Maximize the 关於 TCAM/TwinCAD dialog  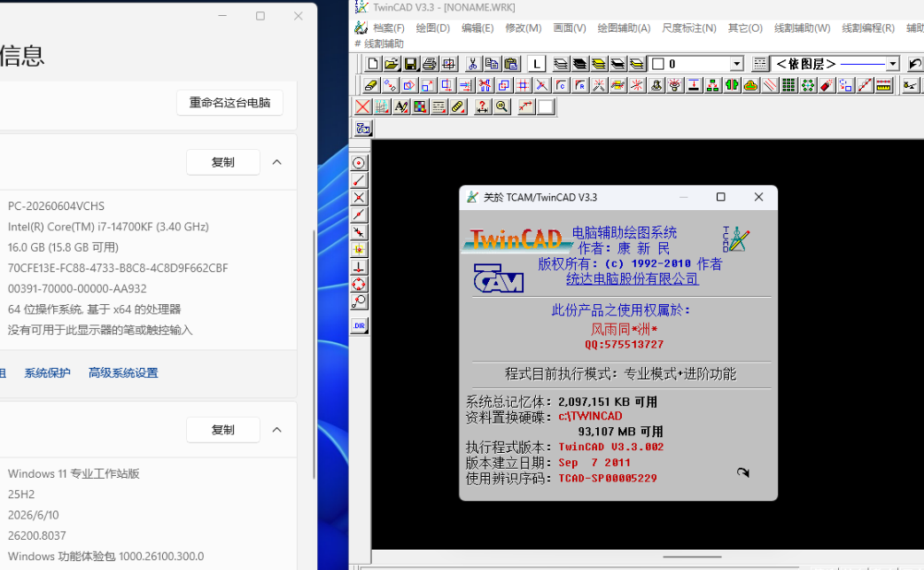pyautogui.click(x=721, y=197)
